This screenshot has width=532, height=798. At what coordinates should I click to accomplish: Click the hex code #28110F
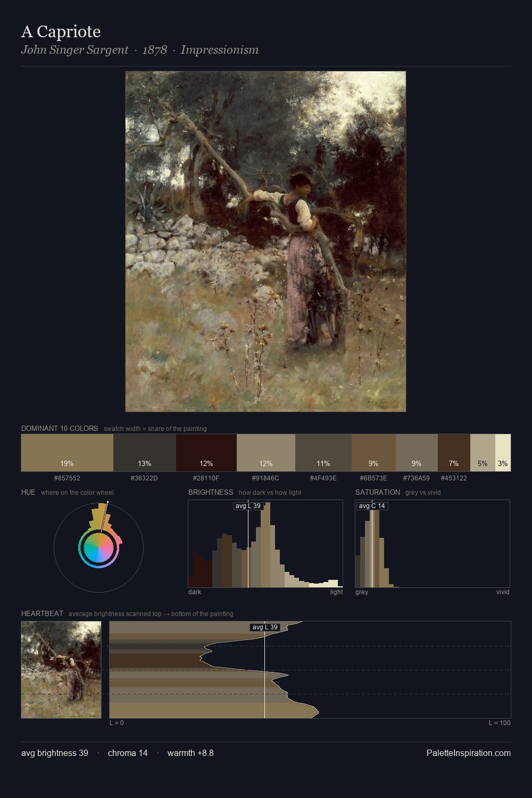tap(206, 478)
